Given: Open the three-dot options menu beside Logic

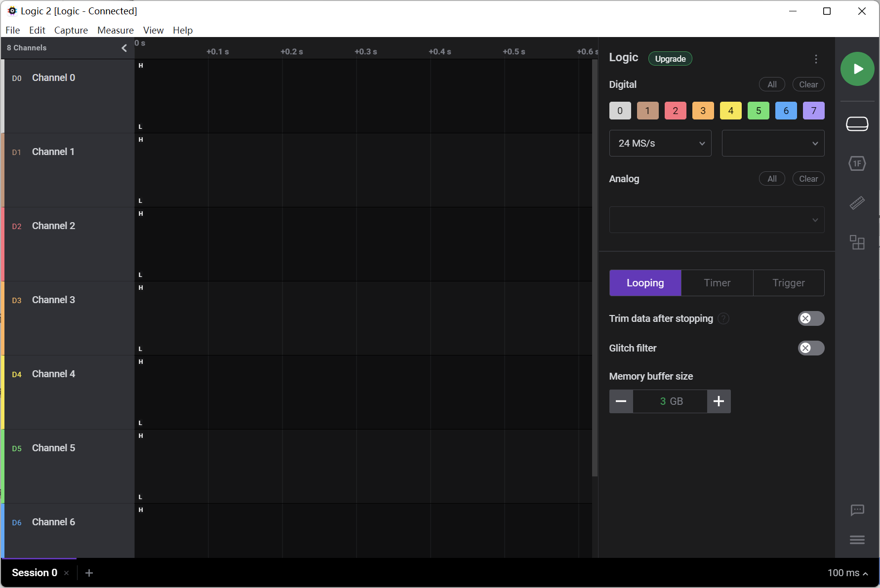Looking at the screenshot, I should pyautogui.click(x=816, y=59).
